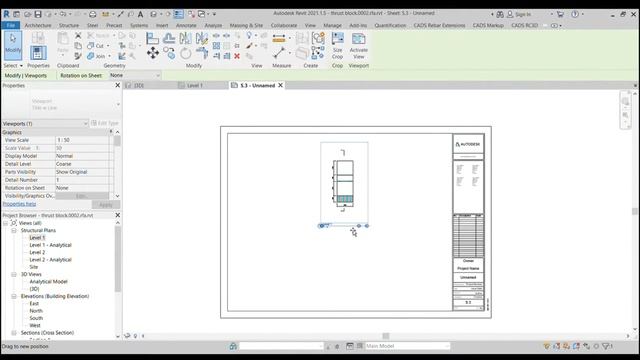Click the Project Browser vertical scrollbar
Image resolution: width=640 pixels, height=360 pixels.
click(x=118, y=259)
